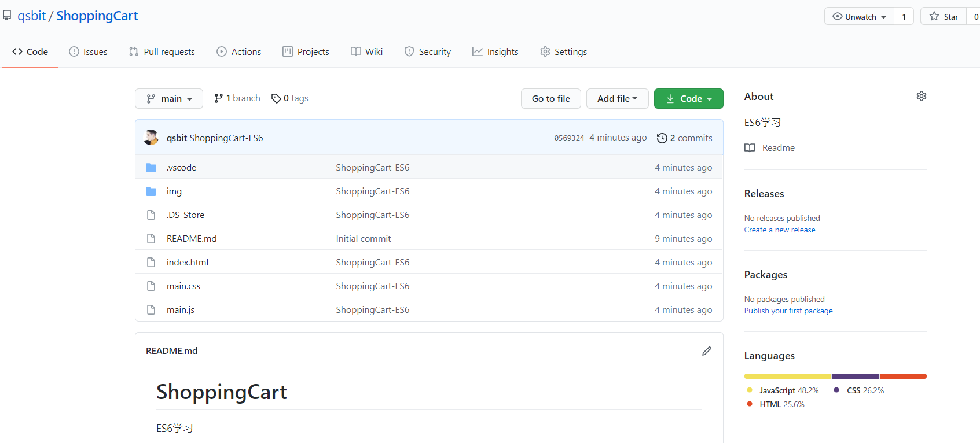980x443 pixels.
Task: Click the file icon for main.js
Action: (x=151, y=310)
